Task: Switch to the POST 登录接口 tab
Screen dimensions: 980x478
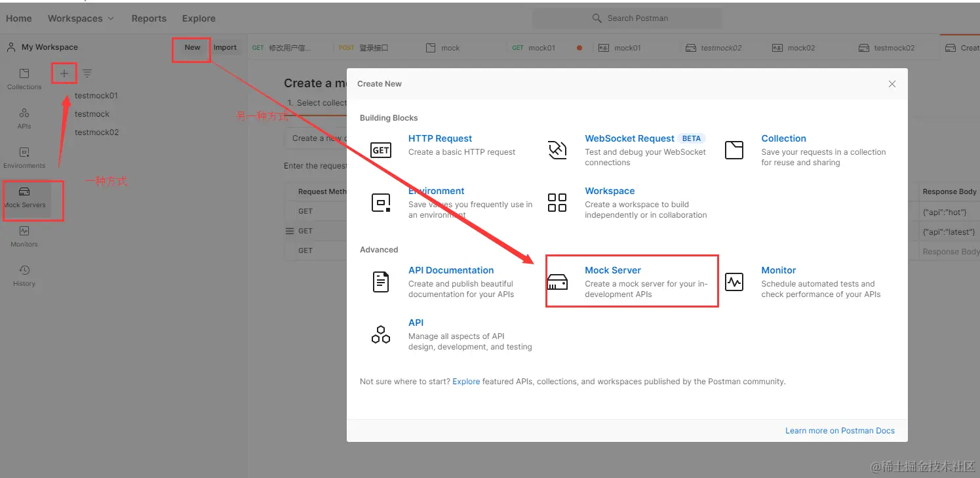Action: pyautogui.click(x=364, y=48)
